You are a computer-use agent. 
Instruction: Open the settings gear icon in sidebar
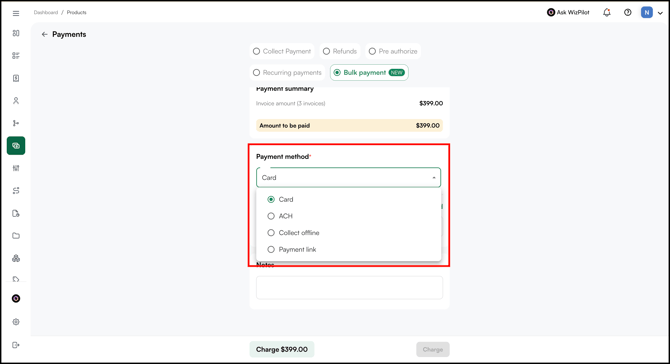16,322
